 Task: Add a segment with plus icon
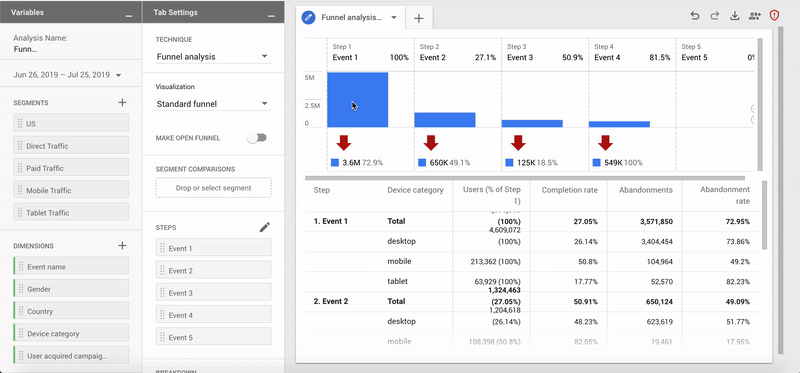pos(122,103)
